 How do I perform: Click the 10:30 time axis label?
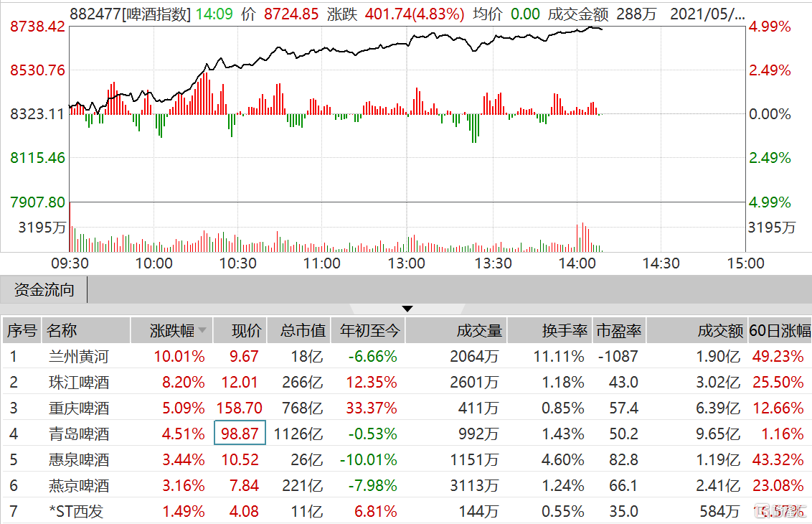(x=238, y=263)
